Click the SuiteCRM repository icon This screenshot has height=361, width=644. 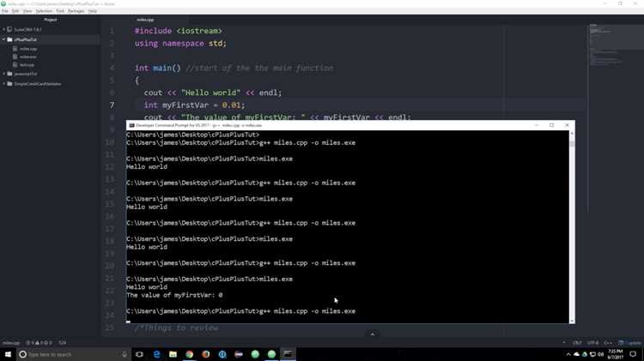9,29
